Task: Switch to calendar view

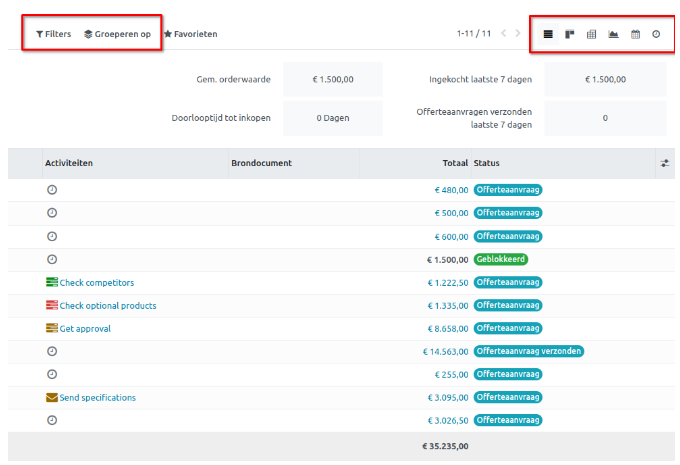Action: click(x=635, y=34)
